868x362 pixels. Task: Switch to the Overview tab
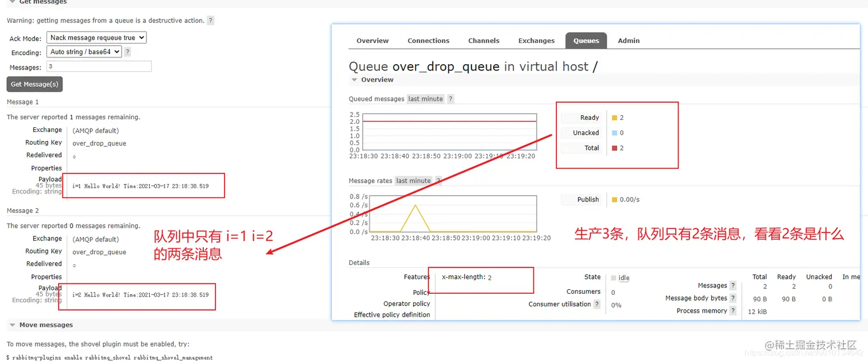(373, 41)
